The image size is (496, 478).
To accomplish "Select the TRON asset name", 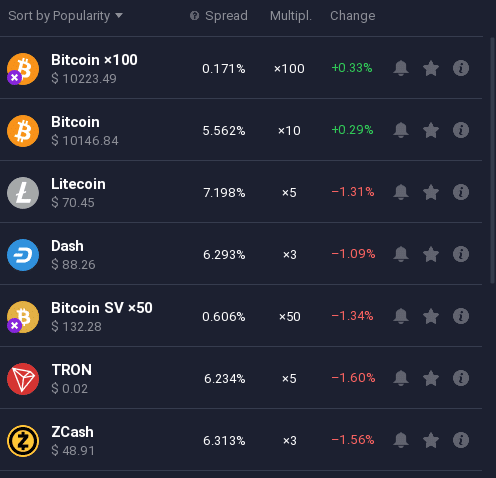I will coord(72,370).
